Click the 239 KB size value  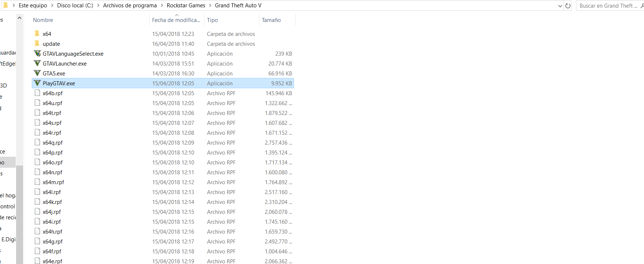pos(284,54)
